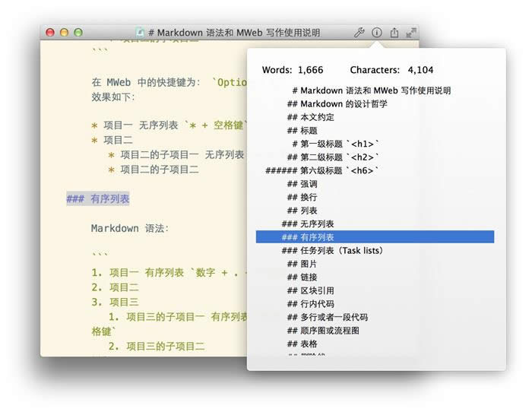Click '2. 项目三的子项目二' editor line
The height and width of the screenshot is (412, 532).
click(157, 347)
